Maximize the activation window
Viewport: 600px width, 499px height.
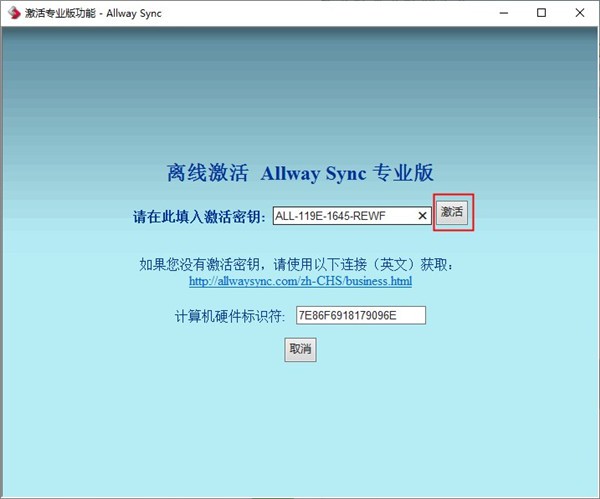click(x=541, y=13)
